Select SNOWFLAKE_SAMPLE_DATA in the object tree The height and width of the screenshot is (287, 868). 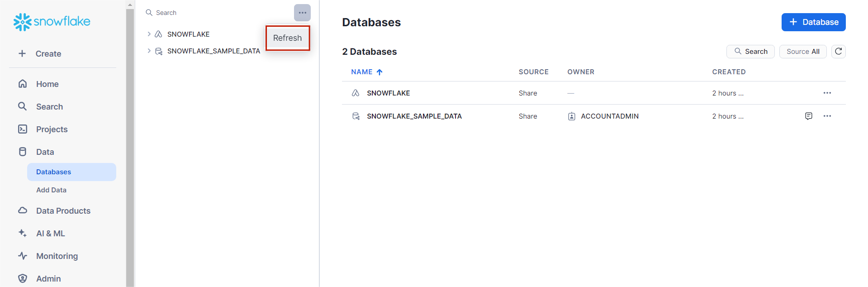(213, 51)
